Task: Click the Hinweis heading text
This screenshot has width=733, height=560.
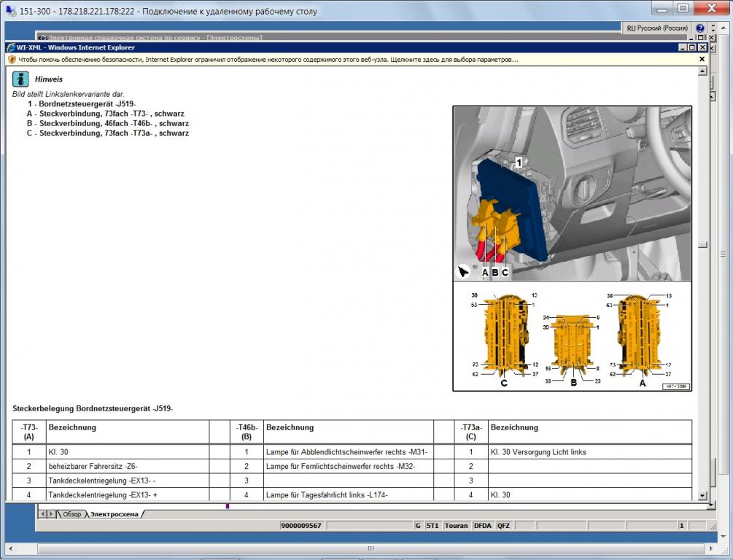Action: [x=49, y=79]
